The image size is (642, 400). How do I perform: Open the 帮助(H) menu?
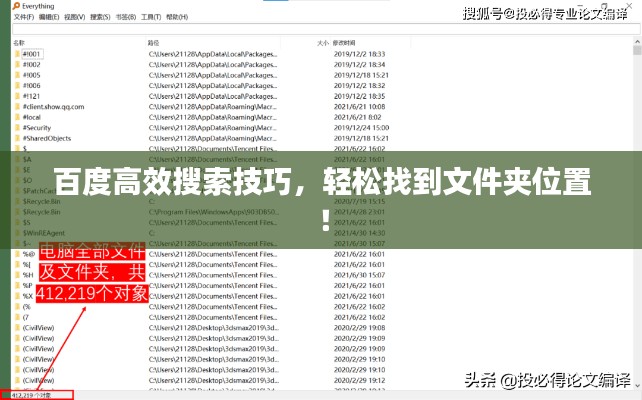click(177, 17)
